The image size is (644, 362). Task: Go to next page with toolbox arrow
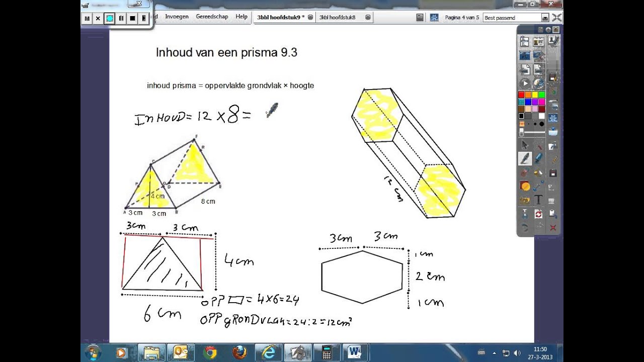538,69
